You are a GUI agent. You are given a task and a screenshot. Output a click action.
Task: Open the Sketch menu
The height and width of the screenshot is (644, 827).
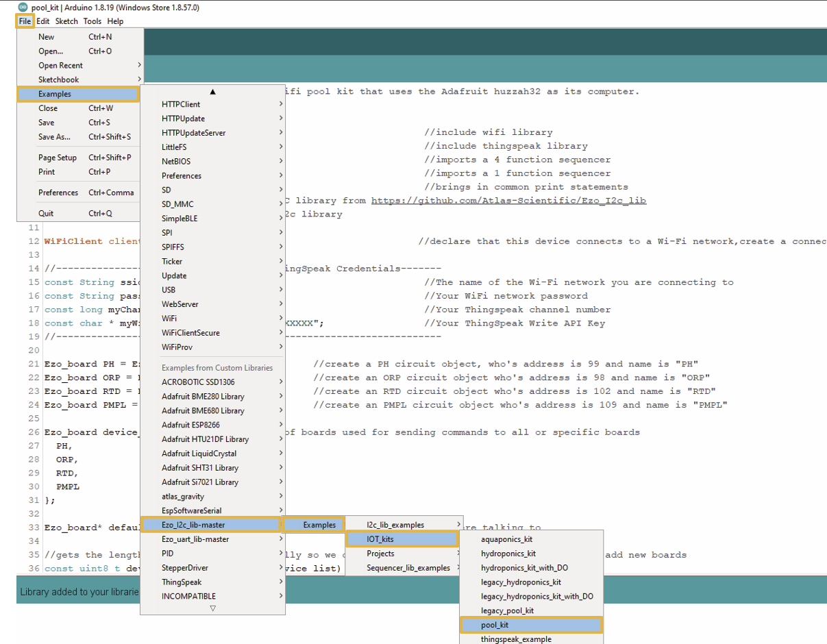(67, 21)
